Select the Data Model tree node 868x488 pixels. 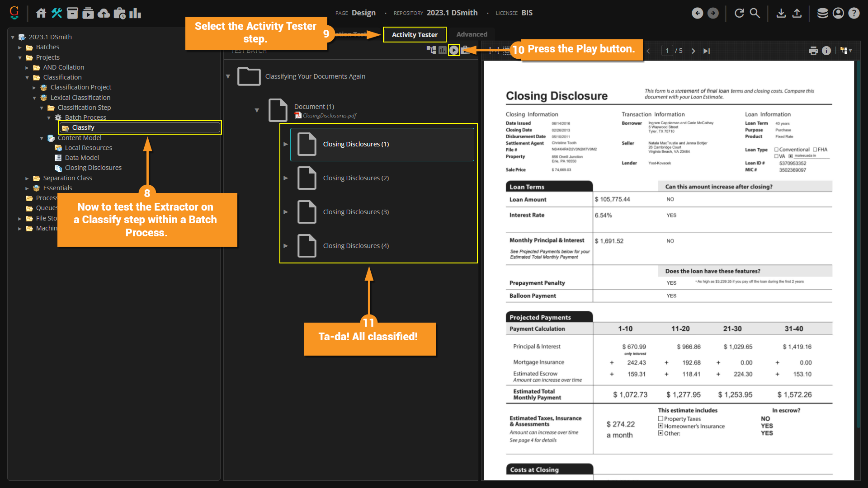[x=82, y=158]
